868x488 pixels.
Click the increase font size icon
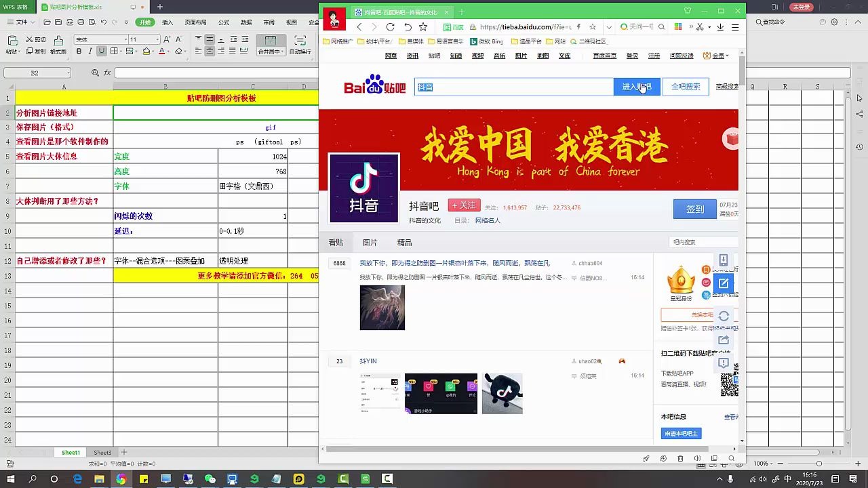(x=167, y=40)
